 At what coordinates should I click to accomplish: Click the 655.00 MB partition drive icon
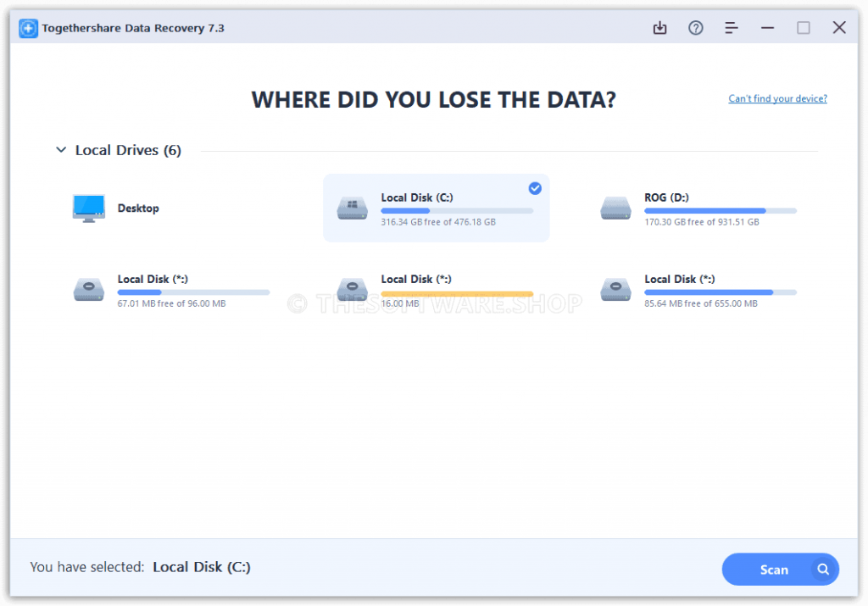coord(615,290)
